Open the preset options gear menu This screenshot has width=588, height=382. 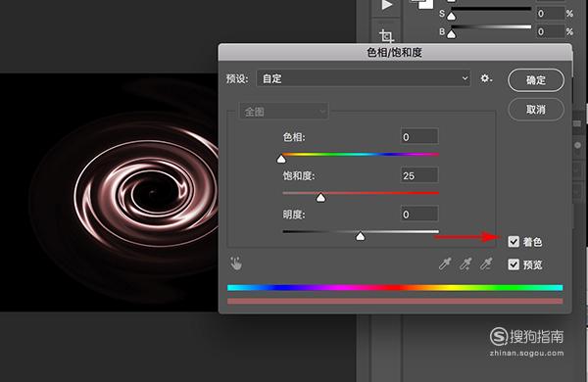(x=486, y=78)
